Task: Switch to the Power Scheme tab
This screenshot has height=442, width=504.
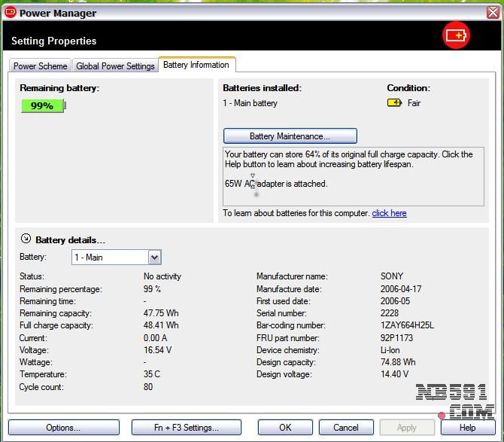Action: 41,66
